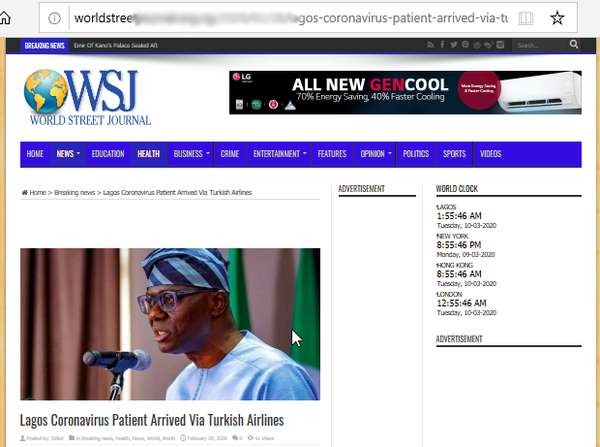Click the browser home icon

point(5,18)
